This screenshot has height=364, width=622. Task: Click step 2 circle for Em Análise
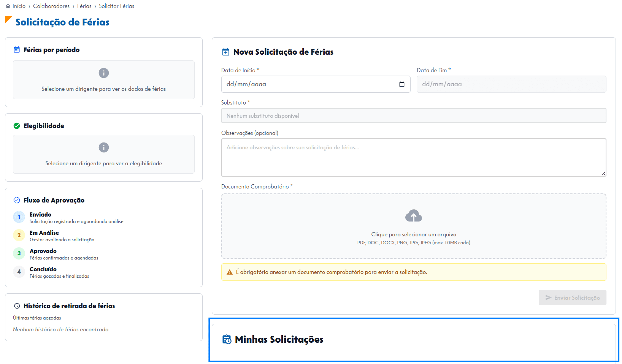19,235
